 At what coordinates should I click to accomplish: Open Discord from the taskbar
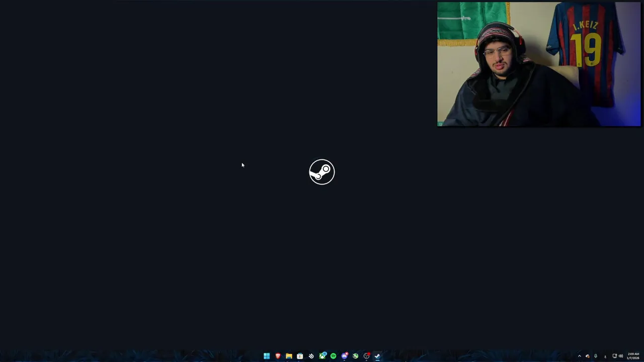[344, 356]
